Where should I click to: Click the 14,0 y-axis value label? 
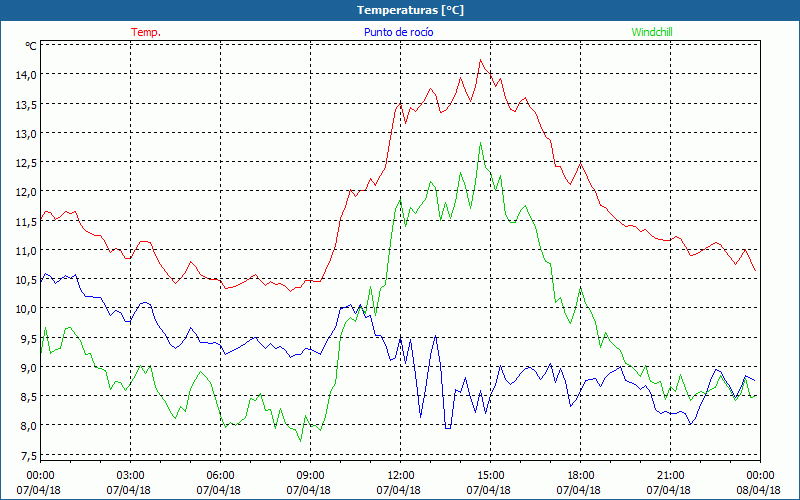pos(24,75)
